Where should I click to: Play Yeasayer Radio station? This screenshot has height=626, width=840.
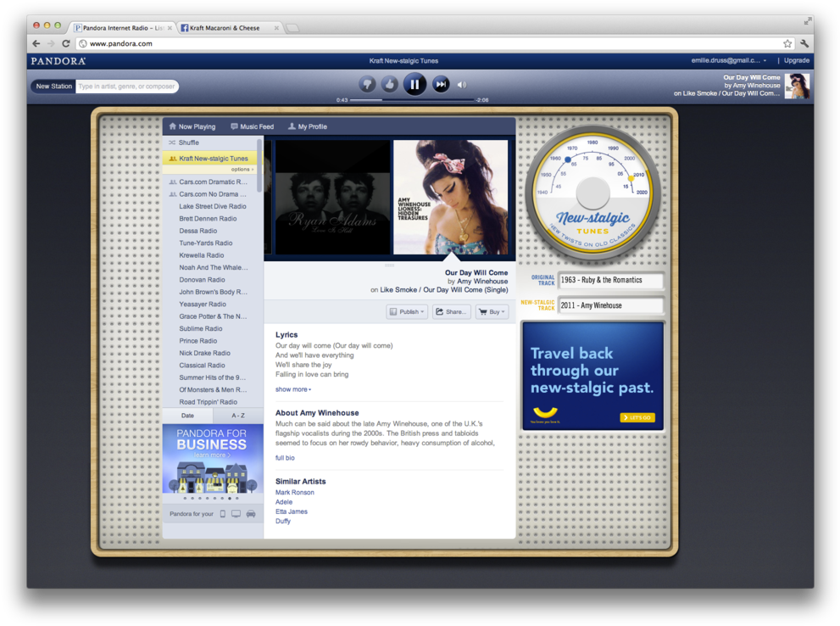click(x=203, y=305)
